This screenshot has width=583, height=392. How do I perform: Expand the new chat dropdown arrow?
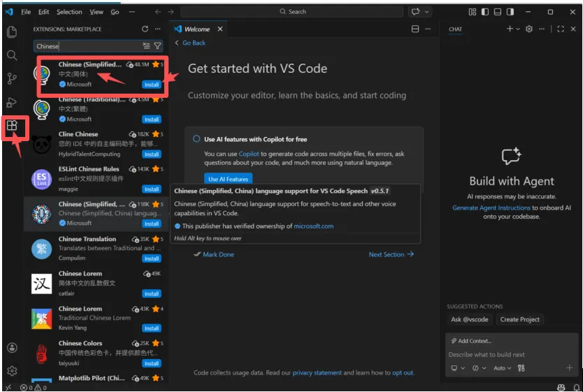click(x=518, y=29)
